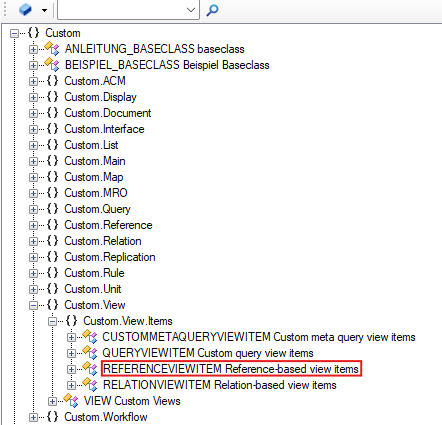This screenshot has height=425, width=442.
Task: Select REFERENCEVIEWITEM Reference-based view items
Action: [231, 369]
